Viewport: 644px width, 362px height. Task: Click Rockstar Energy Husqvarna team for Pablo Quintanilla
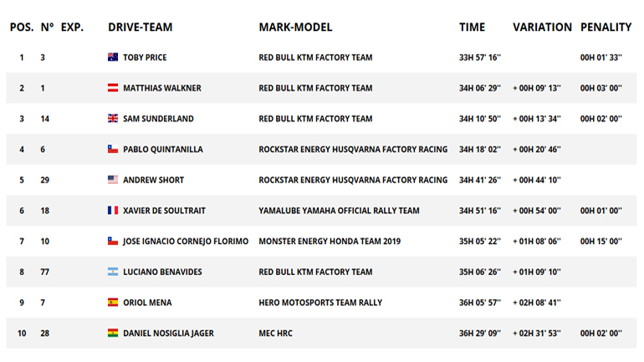click(x=353, y=150)
